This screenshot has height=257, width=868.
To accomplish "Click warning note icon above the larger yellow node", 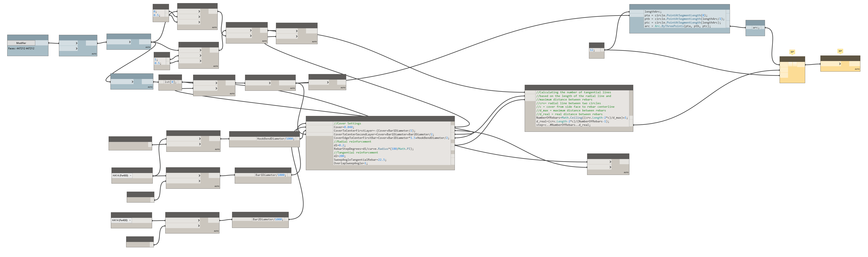I will (x=792, y=52).
